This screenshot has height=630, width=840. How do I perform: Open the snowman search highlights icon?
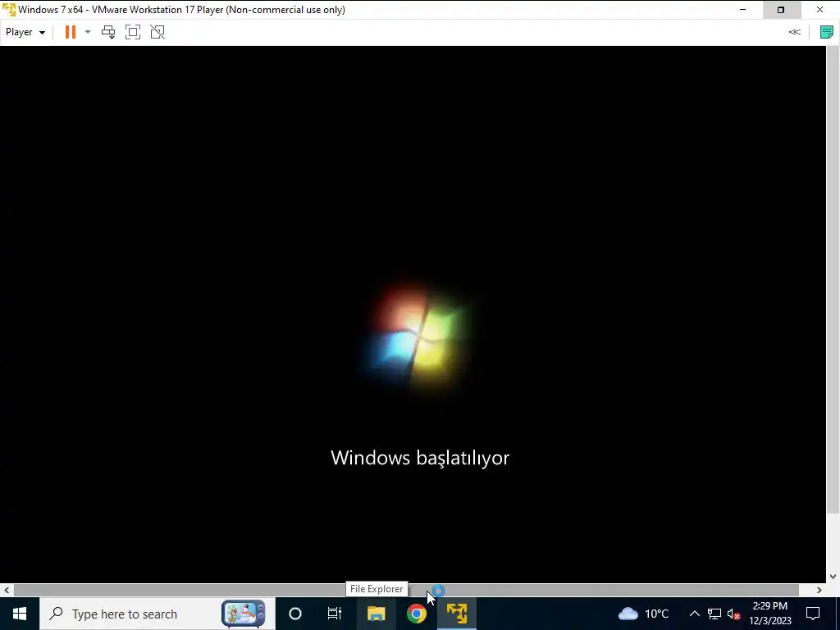243,614
